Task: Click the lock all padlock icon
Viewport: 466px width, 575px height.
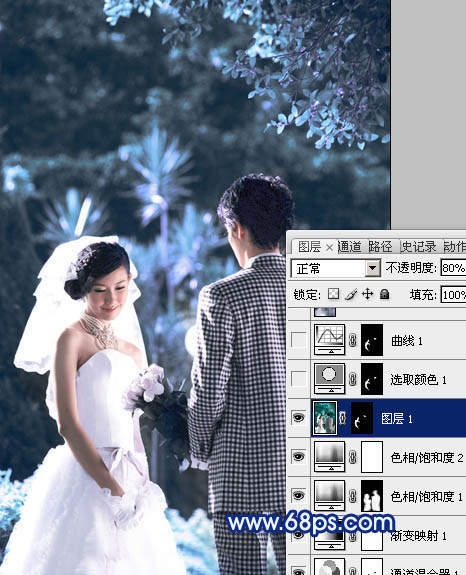Action: [384, 294]
